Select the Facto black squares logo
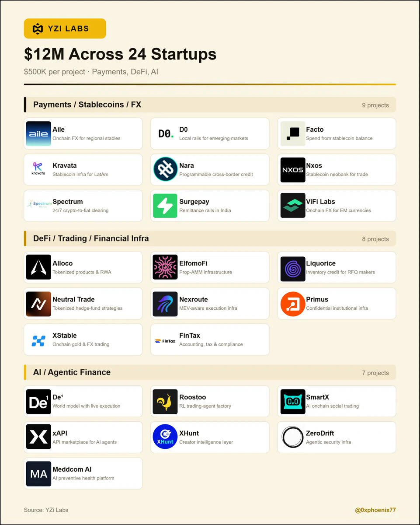The image size is (420, 525). tap(293, 133)
